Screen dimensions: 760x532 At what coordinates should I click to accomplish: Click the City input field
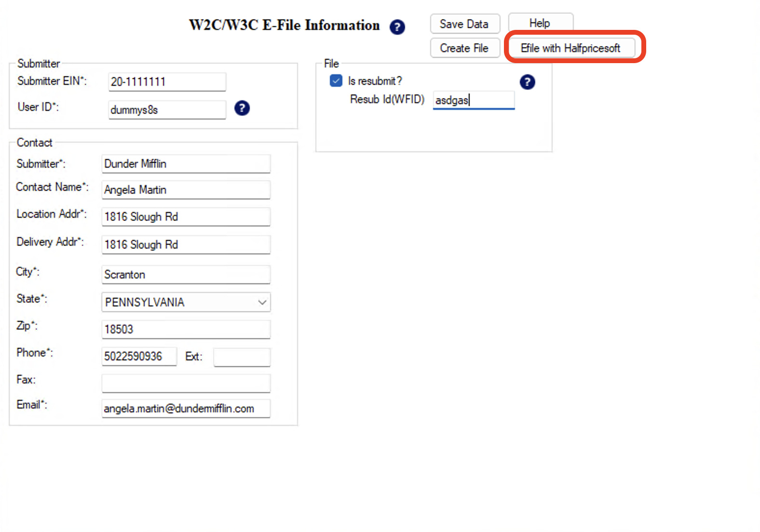coord(186,275)
